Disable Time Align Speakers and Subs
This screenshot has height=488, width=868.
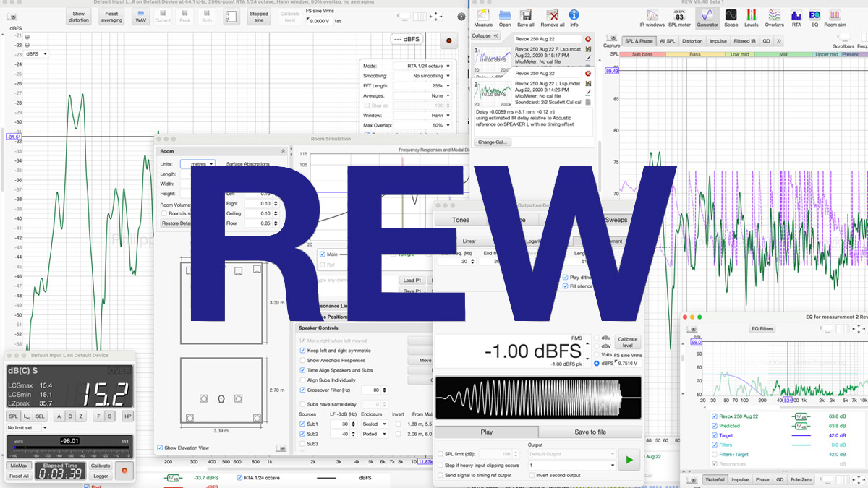click(x=302, y=370)
